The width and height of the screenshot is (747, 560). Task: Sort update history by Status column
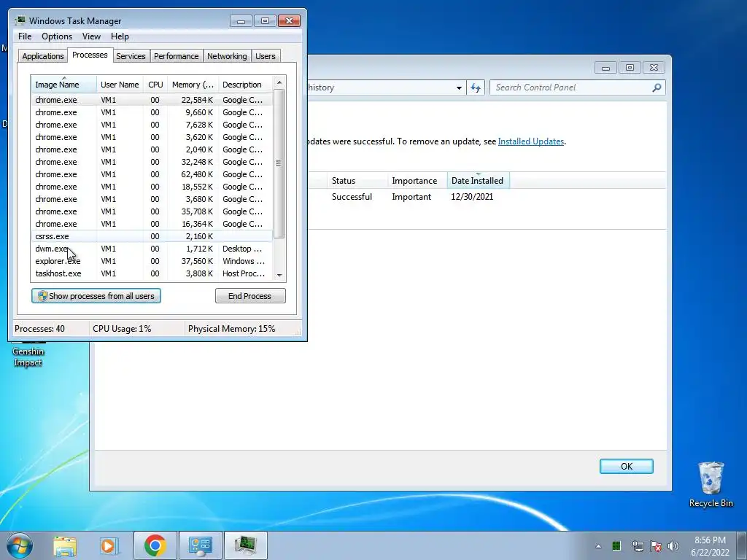pos(357,181)
